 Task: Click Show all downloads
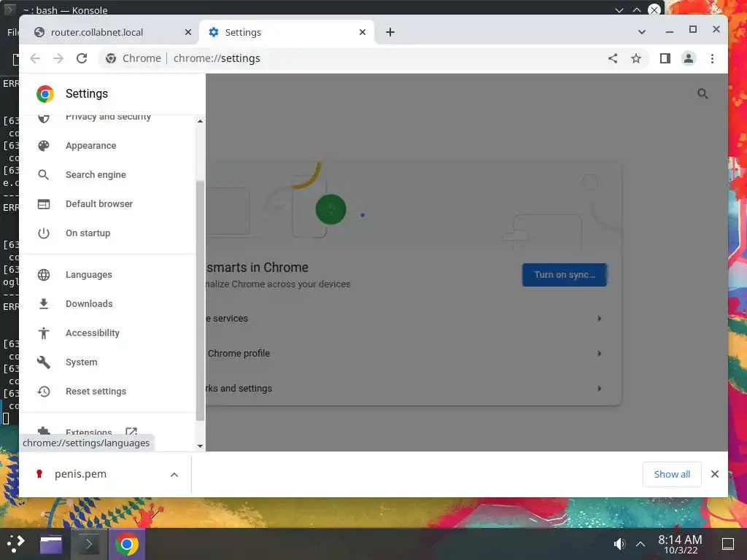pos(672,474)
